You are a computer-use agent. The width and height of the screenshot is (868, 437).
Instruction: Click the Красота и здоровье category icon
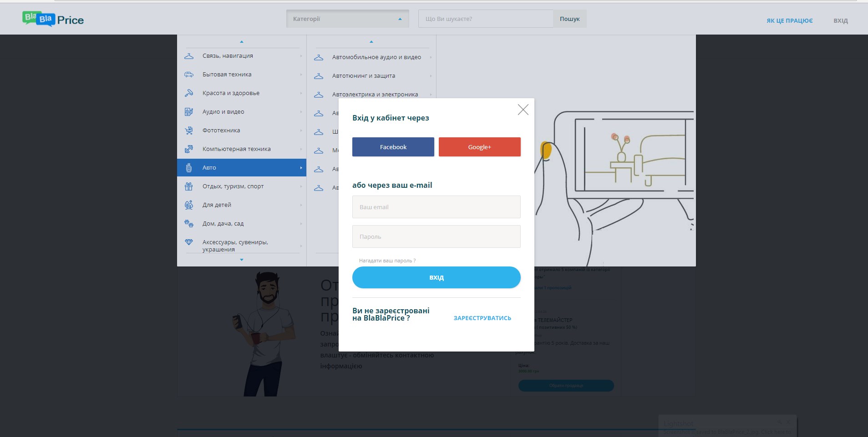pos(189,93)
